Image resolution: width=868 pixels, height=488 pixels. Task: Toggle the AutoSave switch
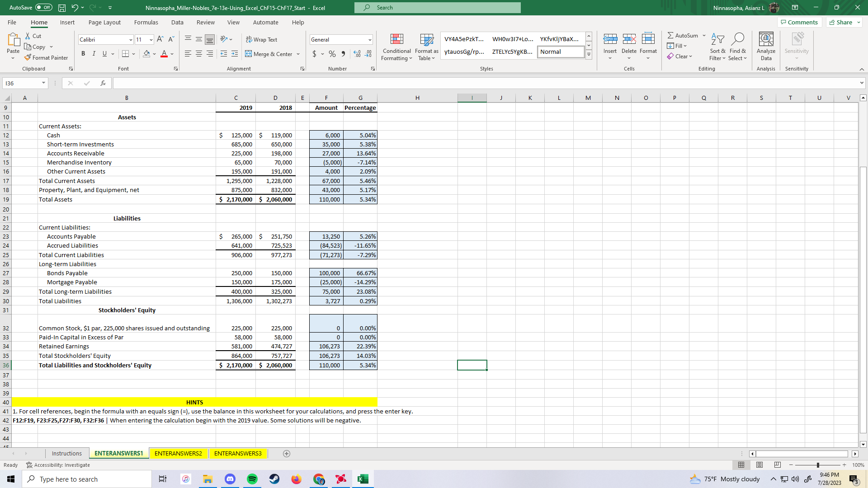coord(44,8)
